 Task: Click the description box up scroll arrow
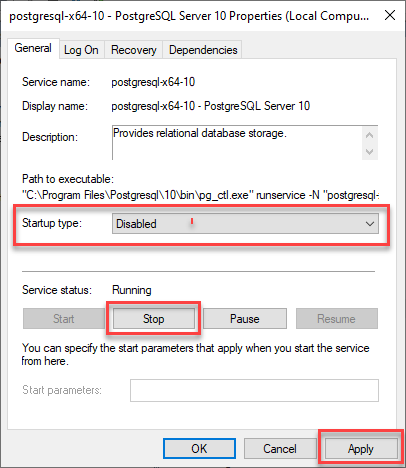click(369, 135)
